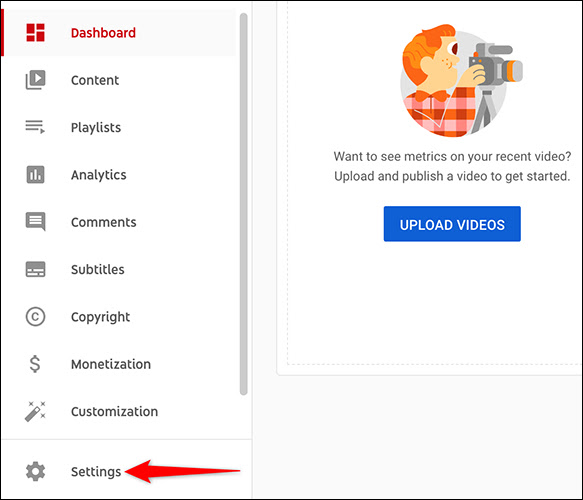Select the Subtitles label in sidebar
The height and width of the screenshot is (500, 583).
pos(97,269)
